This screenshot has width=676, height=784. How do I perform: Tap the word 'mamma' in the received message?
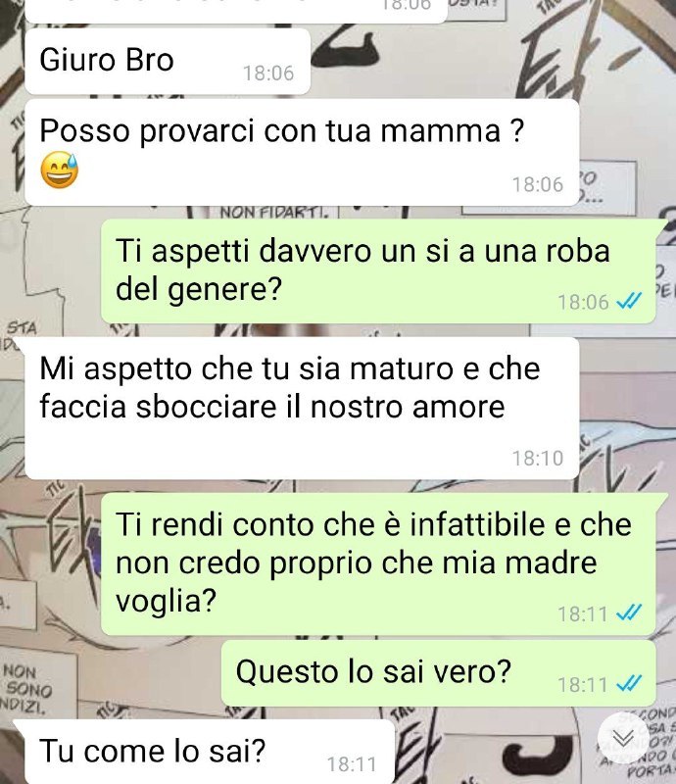(440, 130)
